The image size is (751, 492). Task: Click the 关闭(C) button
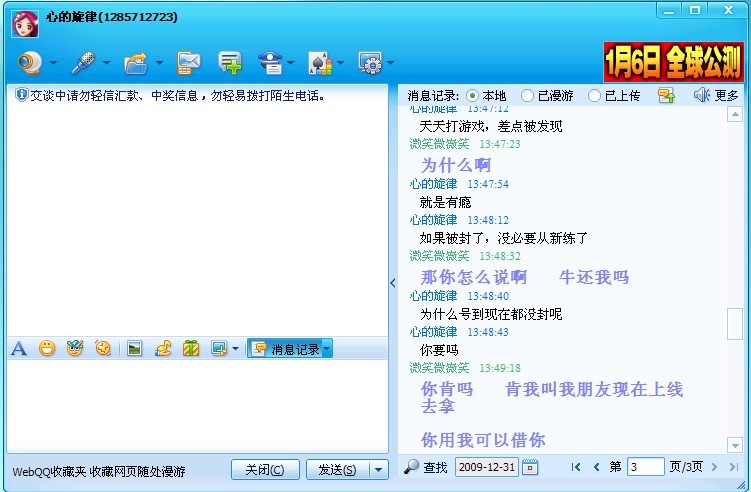click(265, 469)
